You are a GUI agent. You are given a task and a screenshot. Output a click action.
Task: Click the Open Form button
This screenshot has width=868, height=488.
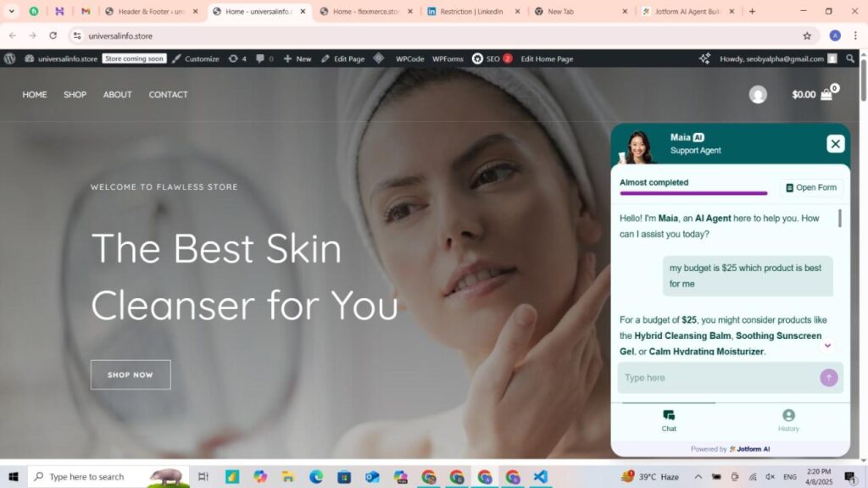coord(811,187)
